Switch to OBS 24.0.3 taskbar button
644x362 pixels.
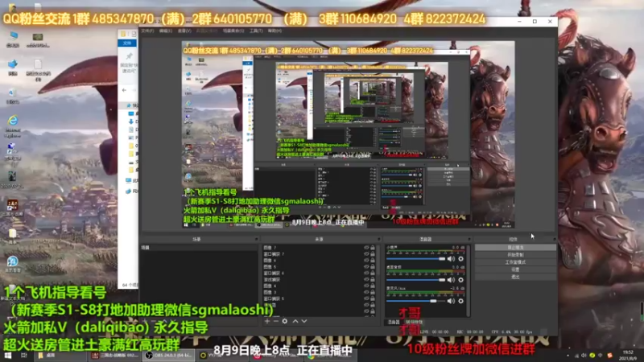pos(168,355)
